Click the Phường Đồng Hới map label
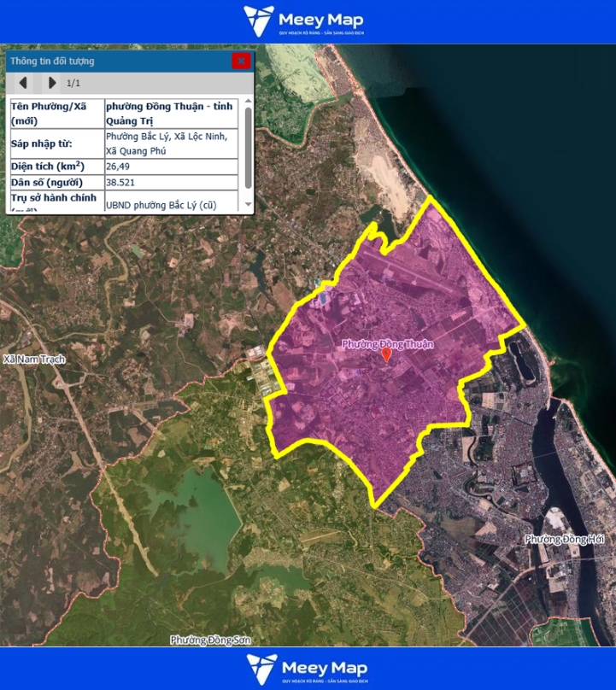616x690 pixels. tap(565, 539)
